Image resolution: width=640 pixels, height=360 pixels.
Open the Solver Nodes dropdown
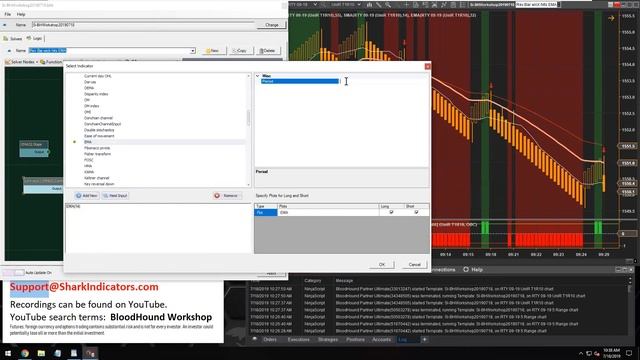21,62
